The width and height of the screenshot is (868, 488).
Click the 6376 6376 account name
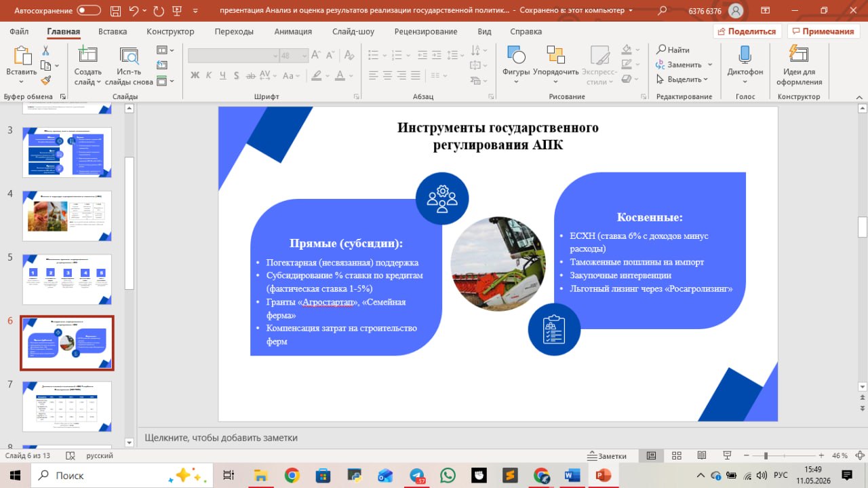tap(705, 11)
